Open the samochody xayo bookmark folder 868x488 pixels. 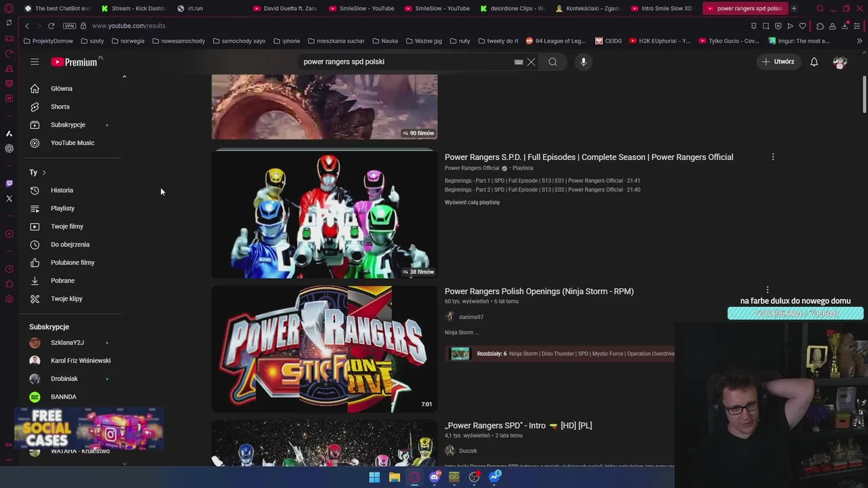(x=239, y=41)
